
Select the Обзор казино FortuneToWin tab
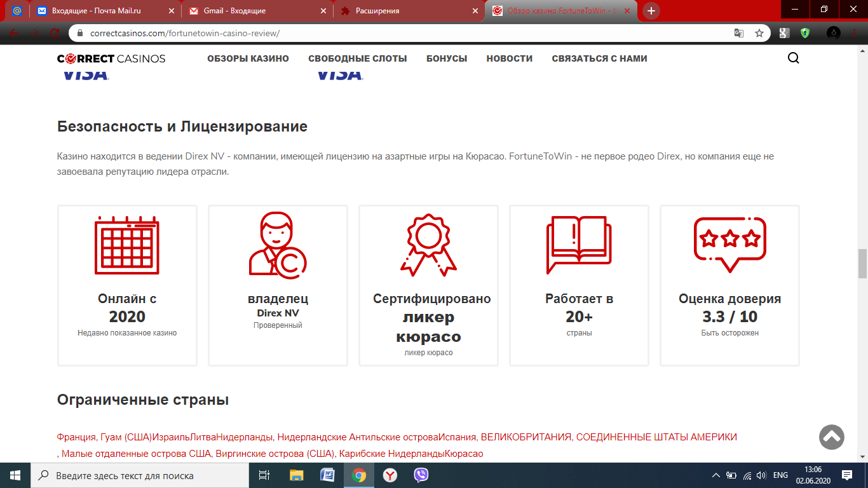(x=562, y=11)
